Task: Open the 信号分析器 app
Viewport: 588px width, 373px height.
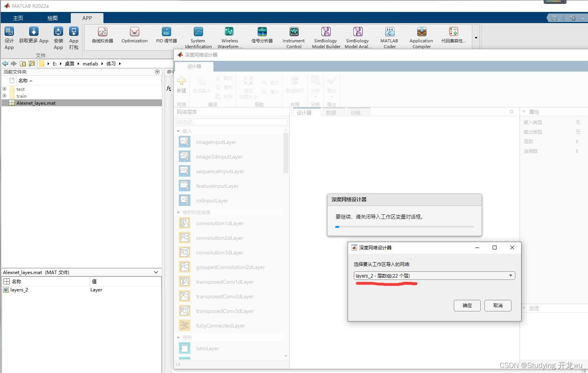Action: pyautogui.click(x=262, y=35)
